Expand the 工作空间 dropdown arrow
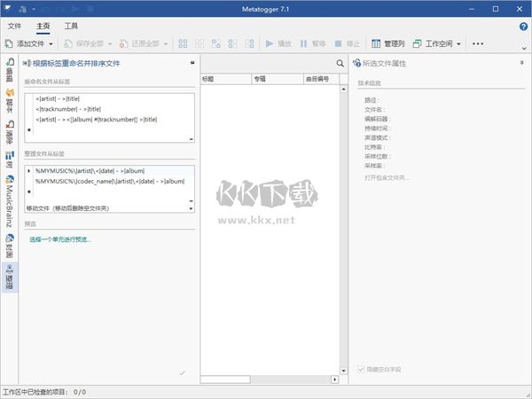This screenshot has width=532, height=399. (x=458, y=44)
